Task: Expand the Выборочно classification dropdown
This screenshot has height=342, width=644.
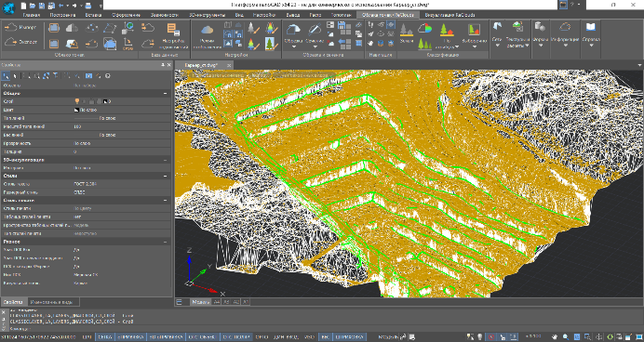Action: (x=474, y=46)
